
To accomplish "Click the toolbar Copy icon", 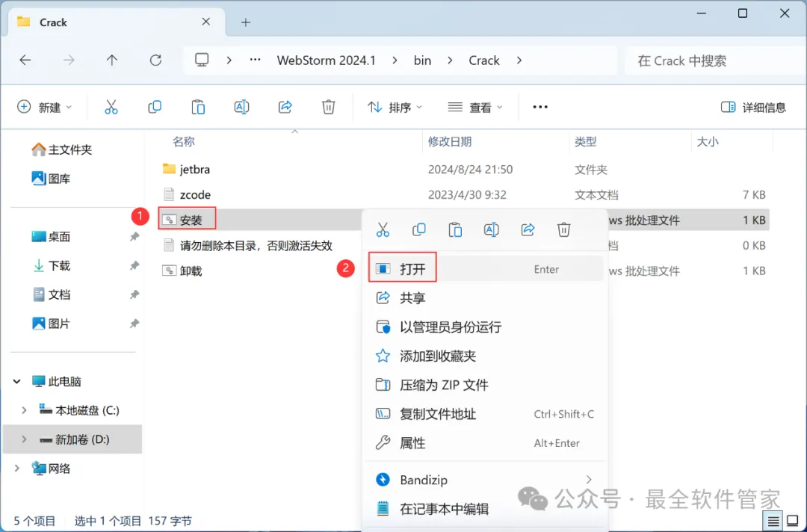I will pos(155,107).
